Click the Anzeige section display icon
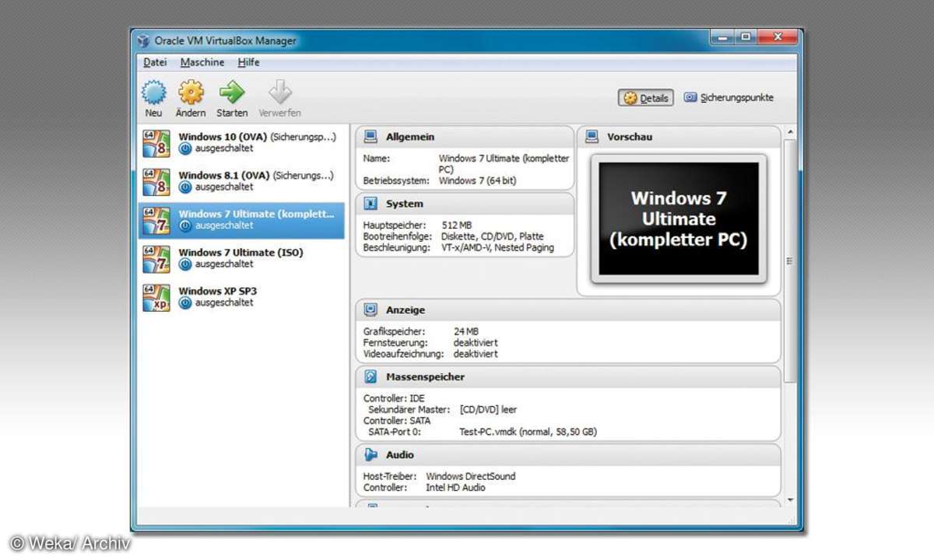Image resolution: width=934 pixels, height=560 pixels. click(371, 310)
